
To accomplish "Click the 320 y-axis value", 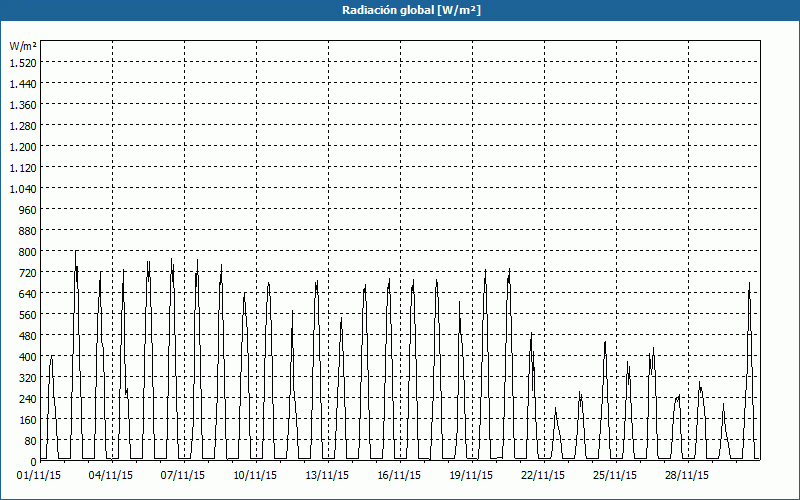I will [x=28, y=378].
